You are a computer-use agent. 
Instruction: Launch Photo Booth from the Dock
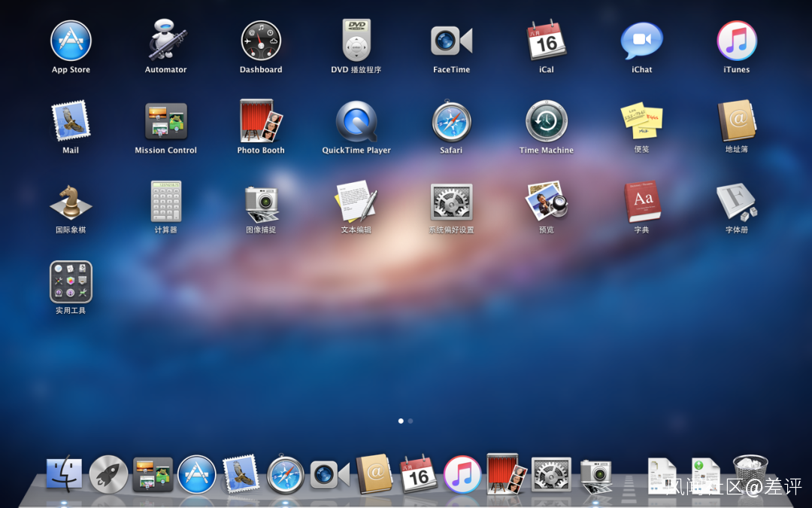(x=507, y=473)
